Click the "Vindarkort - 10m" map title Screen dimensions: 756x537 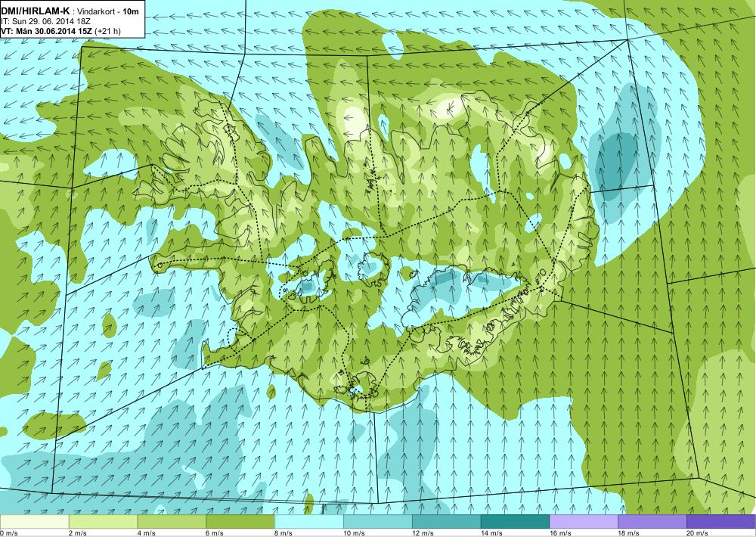pyautogui.click(x=107, y=11)
